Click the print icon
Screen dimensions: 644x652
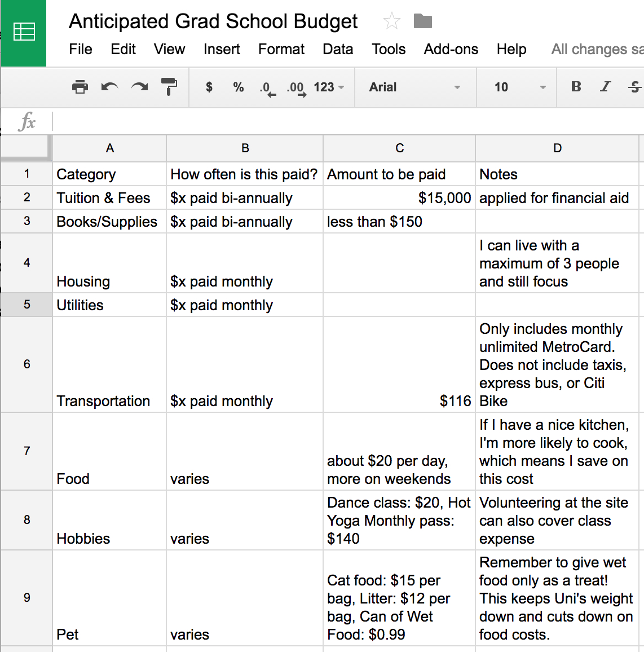coord(80,87)
